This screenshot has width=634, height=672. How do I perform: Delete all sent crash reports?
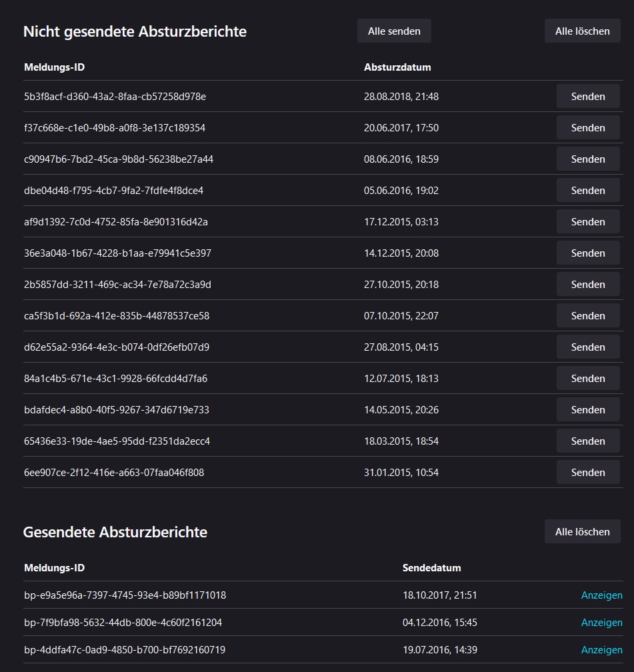[x=582, y=532]
